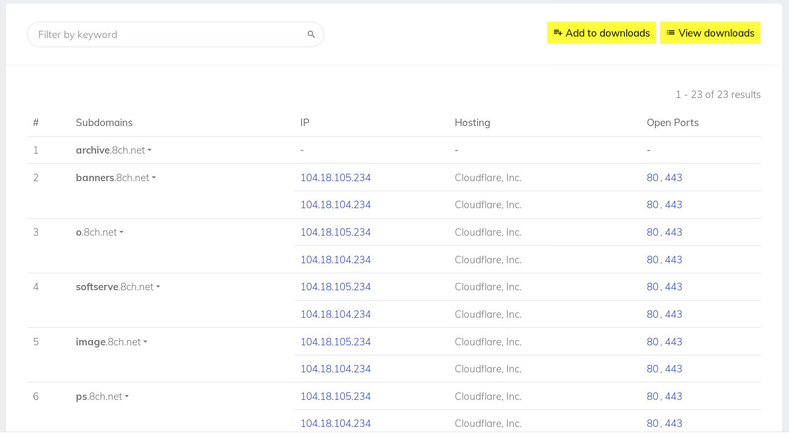The image size is (789, 438).
Task: Open the o.8ch.net dropdown caret
Action: pos(121,232)
